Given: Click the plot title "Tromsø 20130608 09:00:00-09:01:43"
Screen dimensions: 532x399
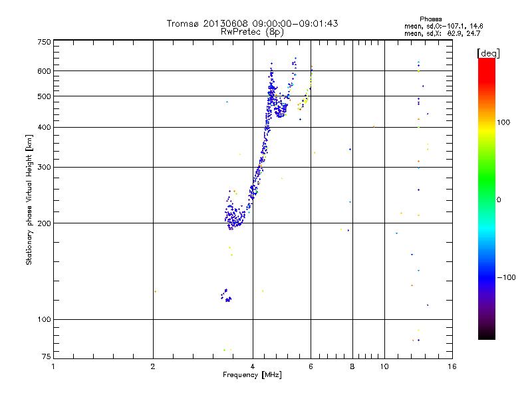Looking at the screenshot, I should click(x=252, y=23).
